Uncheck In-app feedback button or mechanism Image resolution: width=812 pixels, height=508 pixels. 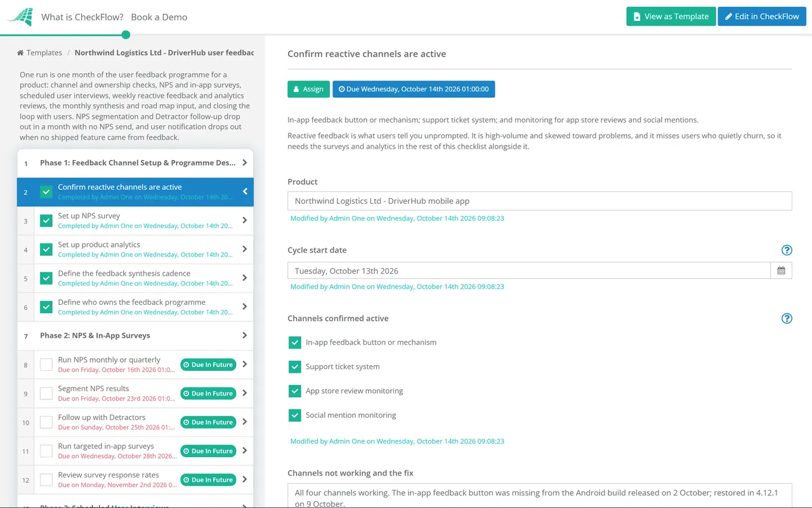(294, 342)
